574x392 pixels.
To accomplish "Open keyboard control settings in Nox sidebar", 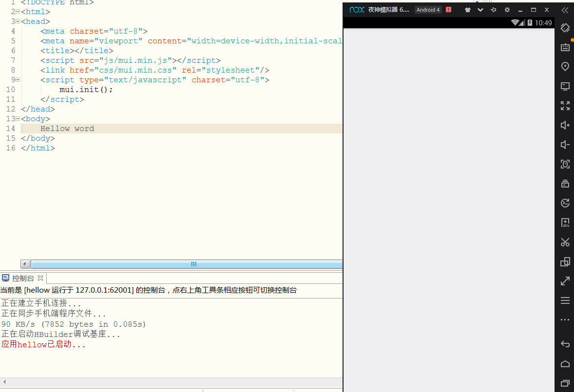I will tap(565, 47).
